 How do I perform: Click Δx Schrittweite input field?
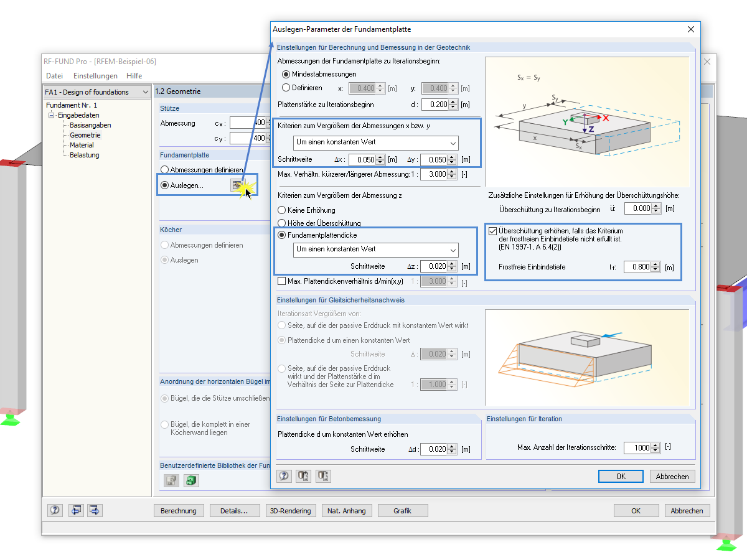(362, 160)
